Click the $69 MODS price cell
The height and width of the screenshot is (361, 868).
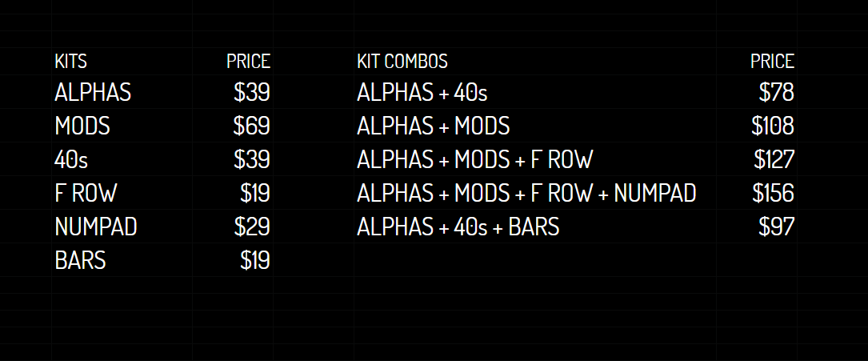[251, 126]
